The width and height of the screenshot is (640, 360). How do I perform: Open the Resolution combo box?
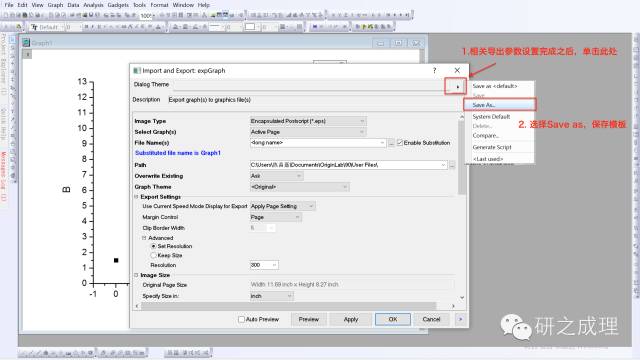click(x=264, y=265)
